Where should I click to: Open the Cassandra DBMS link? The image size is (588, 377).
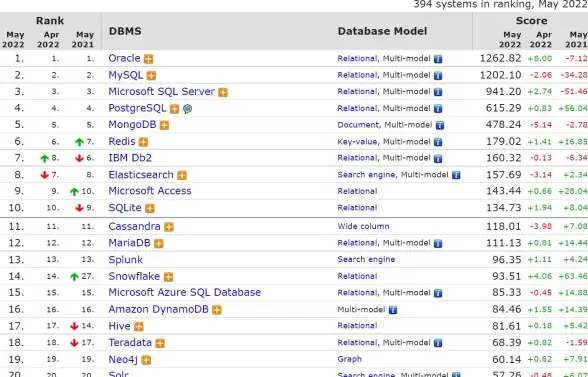[x=134, y=227]
